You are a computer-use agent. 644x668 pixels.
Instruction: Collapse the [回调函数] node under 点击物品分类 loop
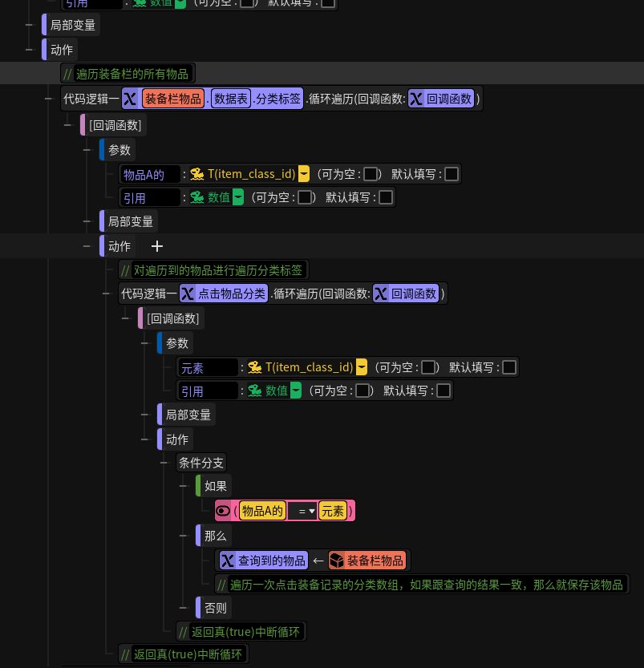click(125, 318)
